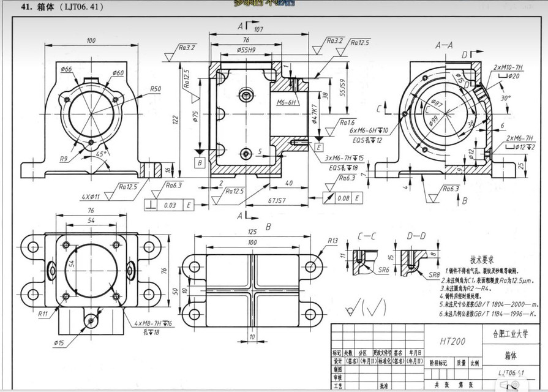Select the datum target flag labeled B
The height and width of the screenshot is (392, 548).
[200, 162]
